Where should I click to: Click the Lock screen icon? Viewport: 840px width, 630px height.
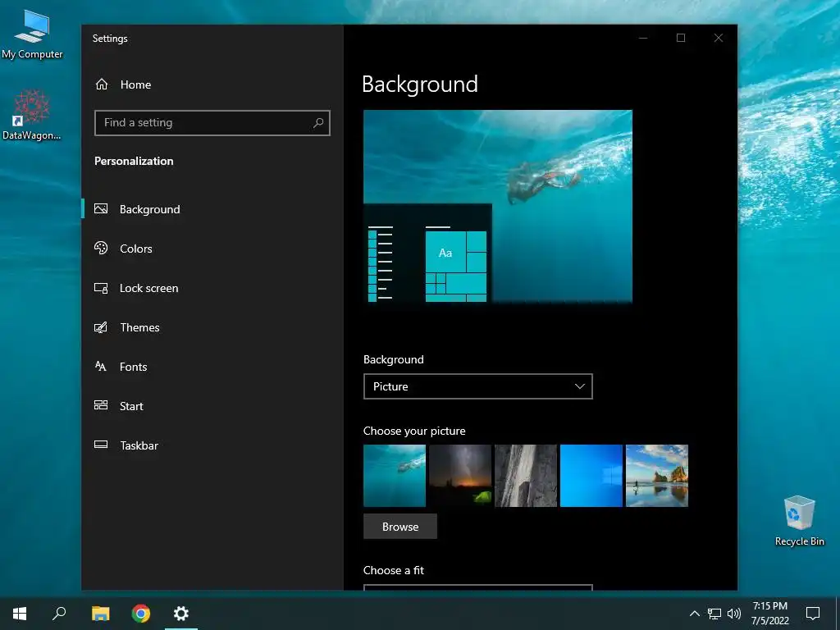101,288
